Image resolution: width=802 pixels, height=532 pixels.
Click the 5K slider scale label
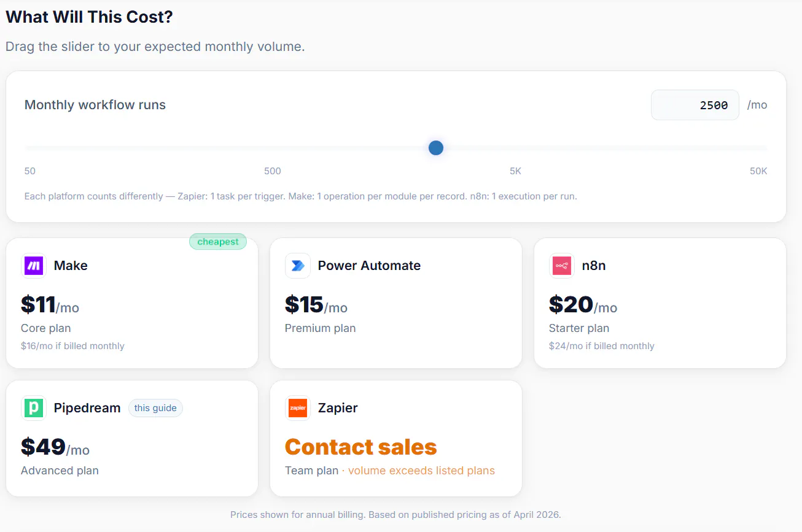point(515,171)
